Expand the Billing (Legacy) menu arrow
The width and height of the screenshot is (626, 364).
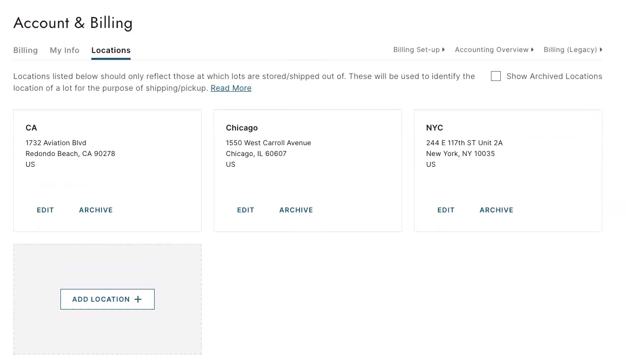[x=601, y=50]
